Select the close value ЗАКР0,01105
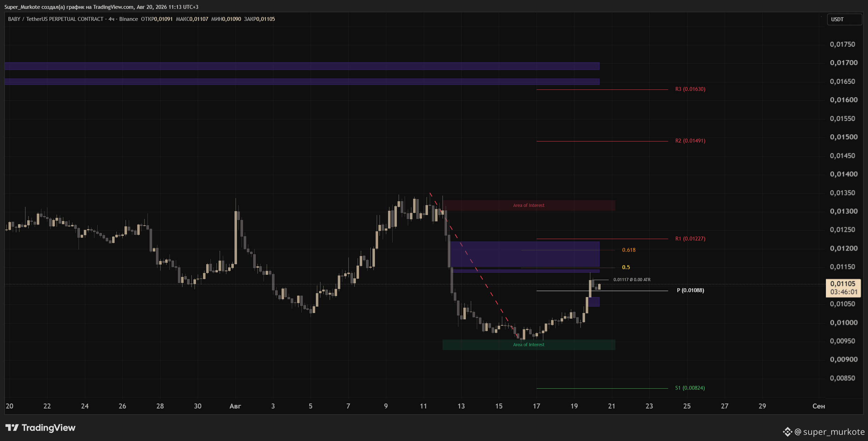The height and width of the screenshot is (441, 868). (259, 19)
